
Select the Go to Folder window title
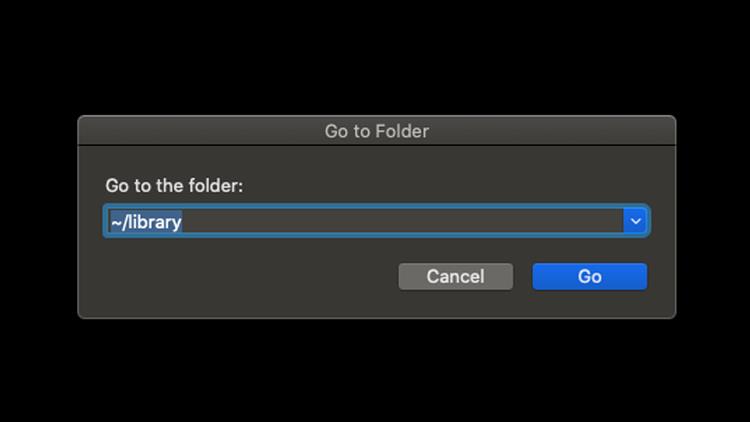[376, 131]
